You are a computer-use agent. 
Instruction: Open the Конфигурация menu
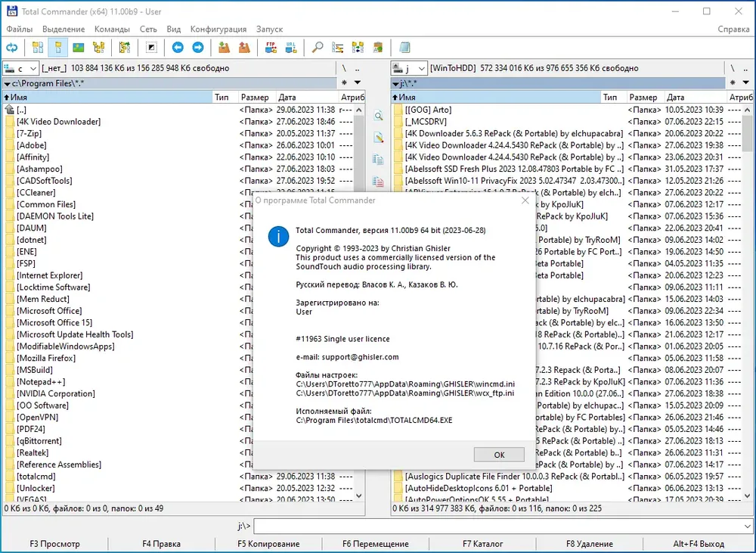click(x=218, y=29)
